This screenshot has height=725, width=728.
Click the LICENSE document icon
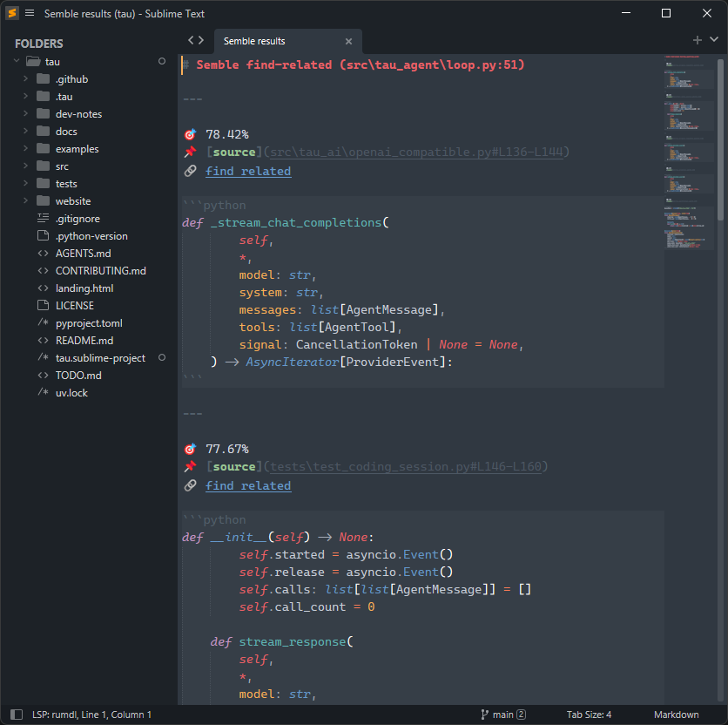[x=44, y=305]
